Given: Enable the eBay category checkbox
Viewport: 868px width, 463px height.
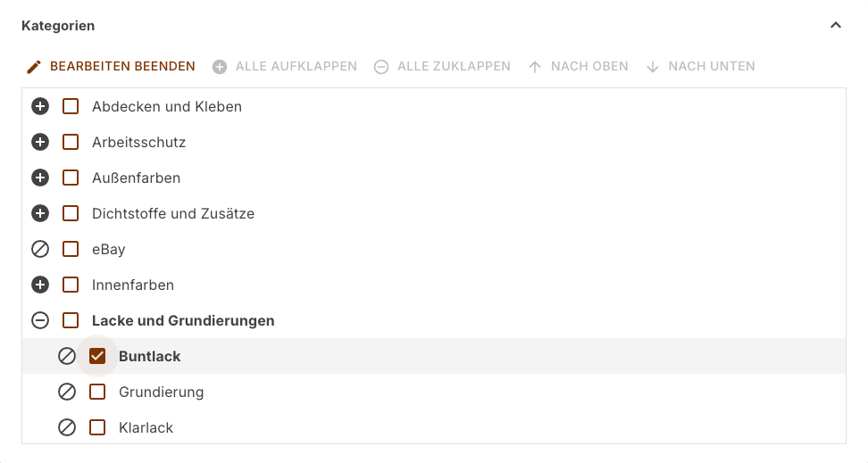Looking at the screenshot, I should (71, 249).
